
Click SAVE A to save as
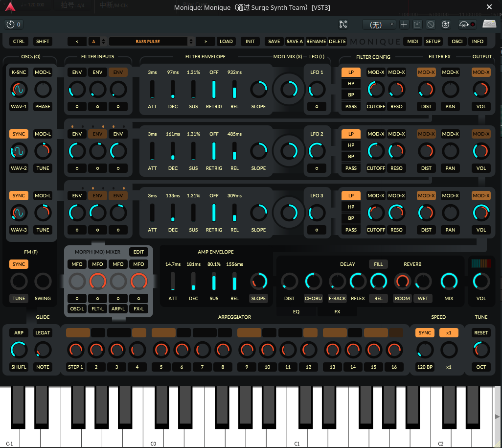(295, 41)
